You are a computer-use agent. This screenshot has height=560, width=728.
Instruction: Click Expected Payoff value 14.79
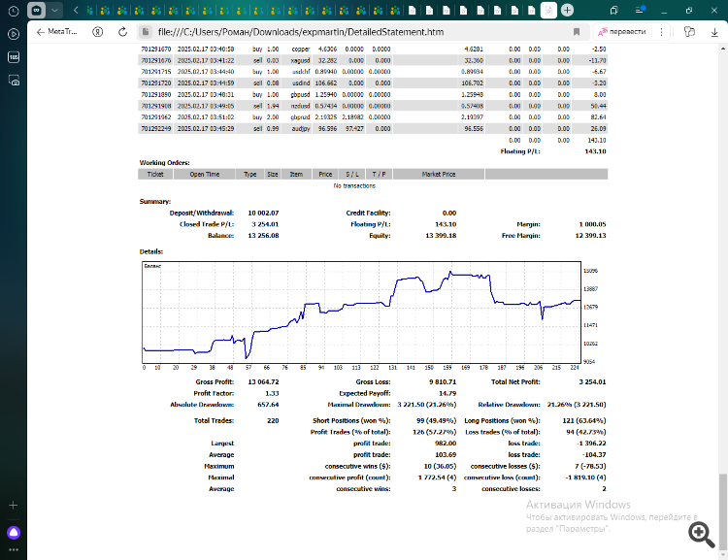click(x=447, y=393)
